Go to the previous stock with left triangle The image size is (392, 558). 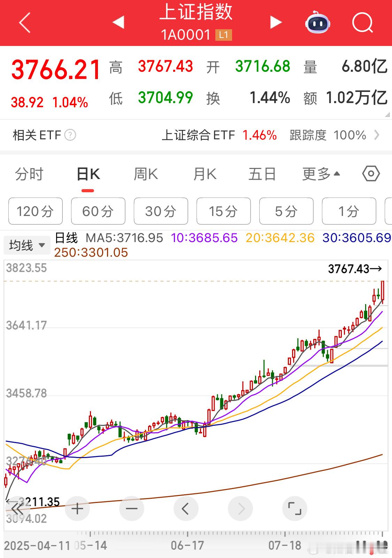click(118, 23)
